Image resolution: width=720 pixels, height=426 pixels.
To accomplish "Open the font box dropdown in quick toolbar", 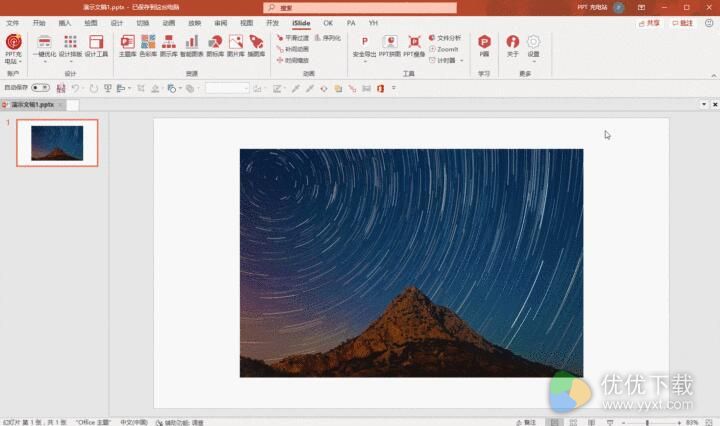I will (246, 88).
